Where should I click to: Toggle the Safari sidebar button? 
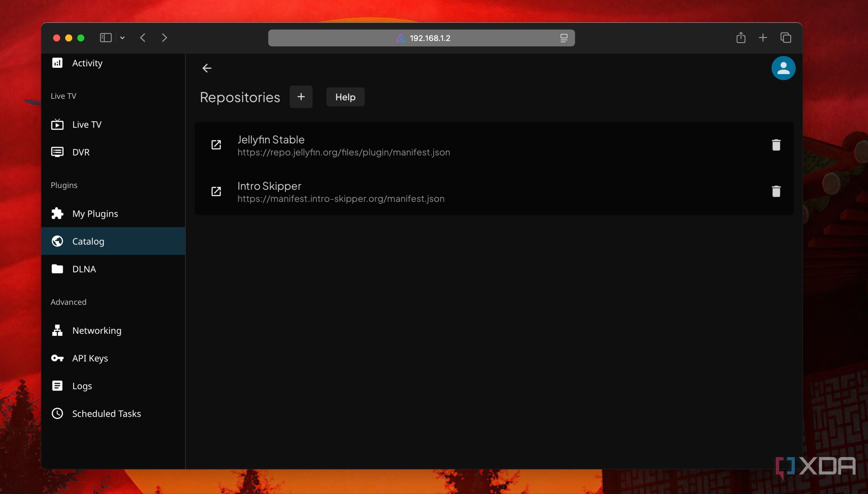pos(106,37)
